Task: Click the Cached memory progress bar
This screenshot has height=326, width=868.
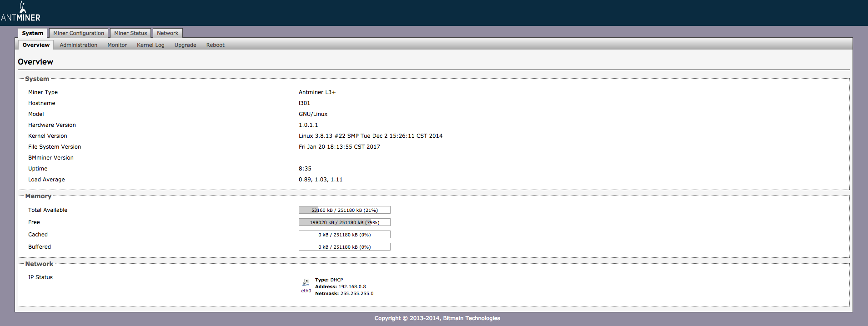Action: tap(344, 235)
